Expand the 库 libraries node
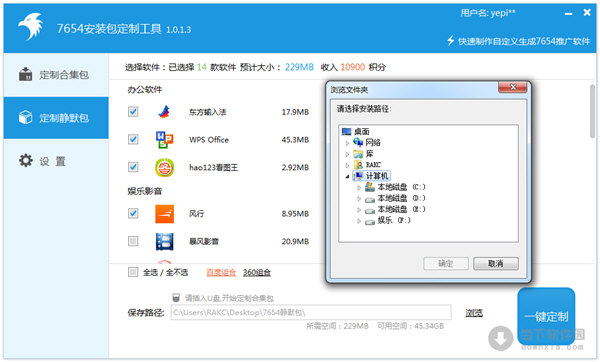The height and width of the screenshot is (362, 600). [x=347, y=154]
